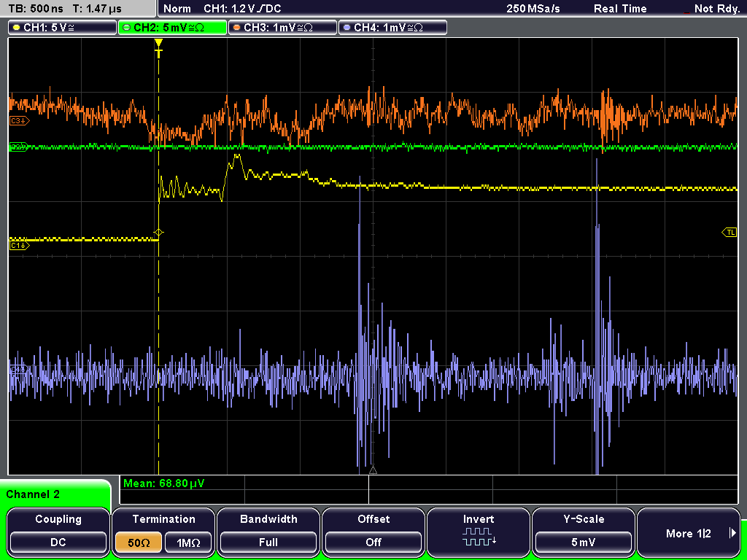This screenshot has height=560, width=747.
Task: Click the T: 1.47 µs trigger offset readout
Action: click(97, 9)
